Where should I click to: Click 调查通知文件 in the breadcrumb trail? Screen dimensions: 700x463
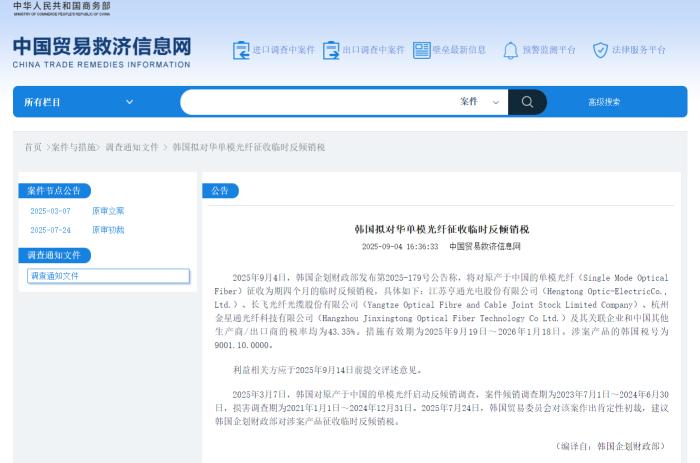132,147
